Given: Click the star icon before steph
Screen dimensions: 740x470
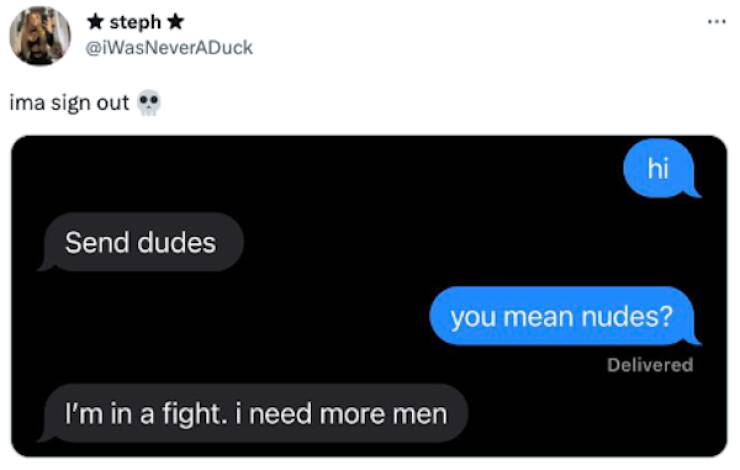Looking at the screenshot, I should click(95, 21).
